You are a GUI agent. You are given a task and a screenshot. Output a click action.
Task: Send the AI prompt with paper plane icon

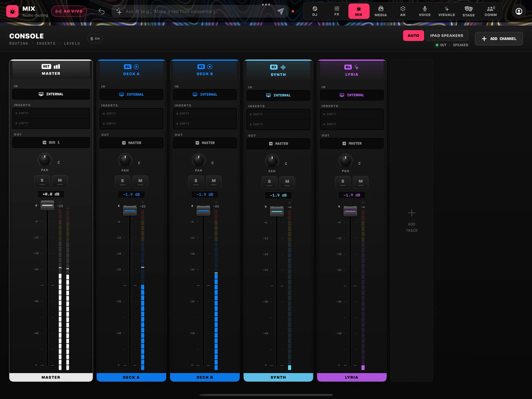click(x=280, y=11)
